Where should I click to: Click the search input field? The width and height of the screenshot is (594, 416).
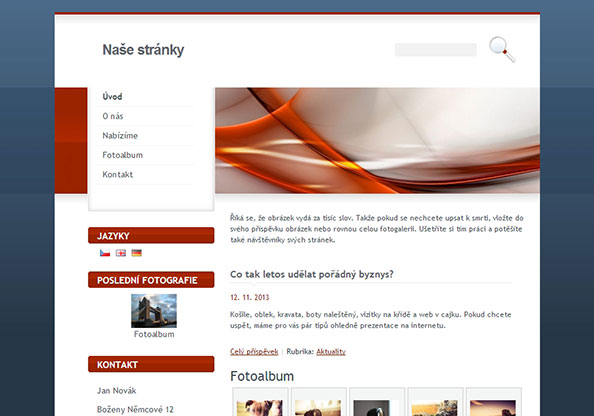point(436,50)
